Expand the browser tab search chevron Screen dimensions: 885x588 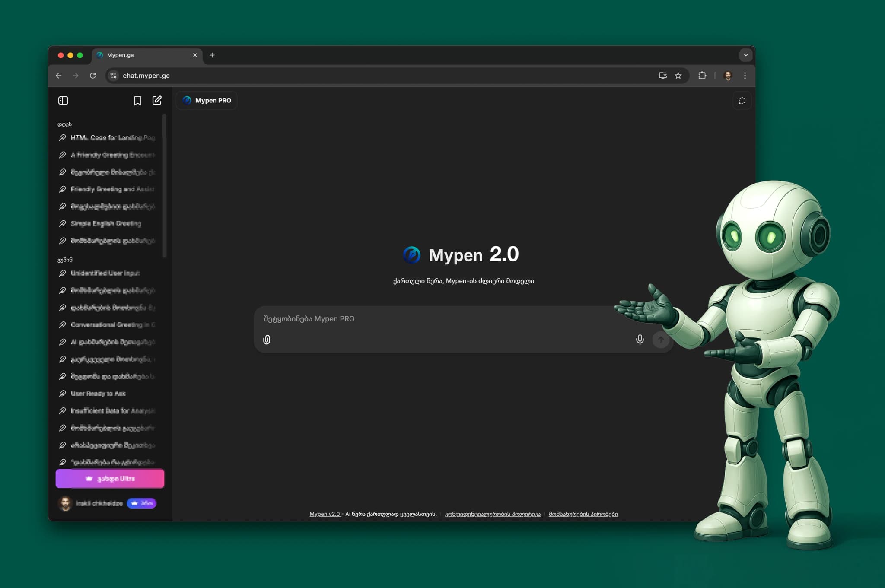point(745,55)
